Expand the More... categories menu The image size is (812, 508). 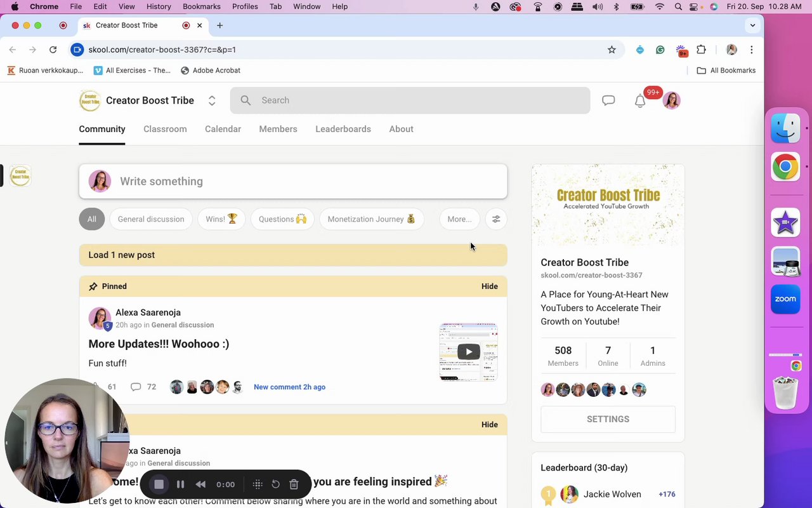[459, 219]
